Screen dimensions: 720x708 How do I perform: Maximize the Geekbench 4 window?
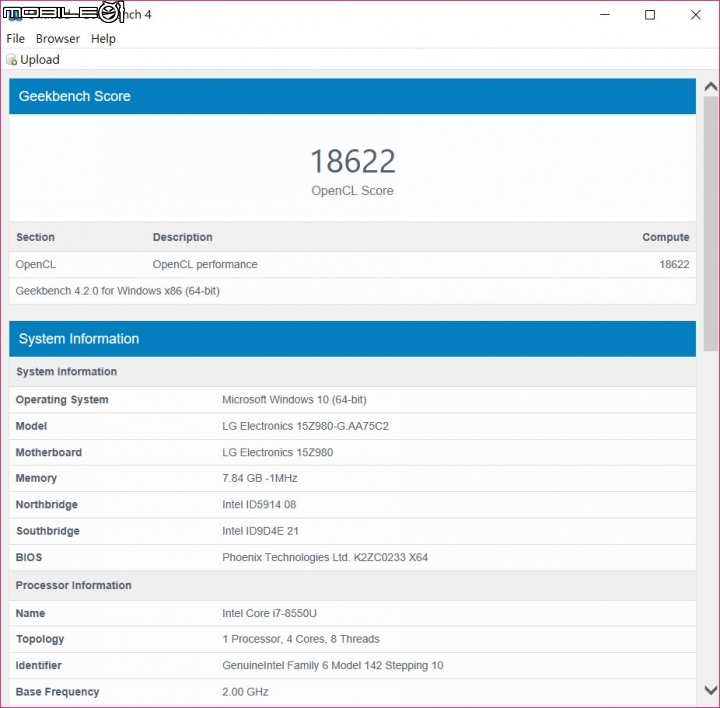pyautogui.click(x=650, y=15)
